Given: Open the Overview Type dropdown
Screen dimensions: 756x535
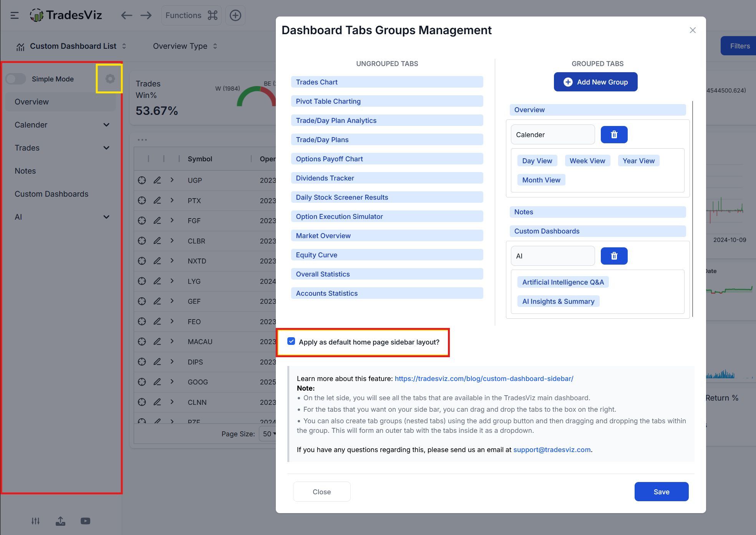Looking at the screenshot, I should pyautogui.click(x=185, y=46).
